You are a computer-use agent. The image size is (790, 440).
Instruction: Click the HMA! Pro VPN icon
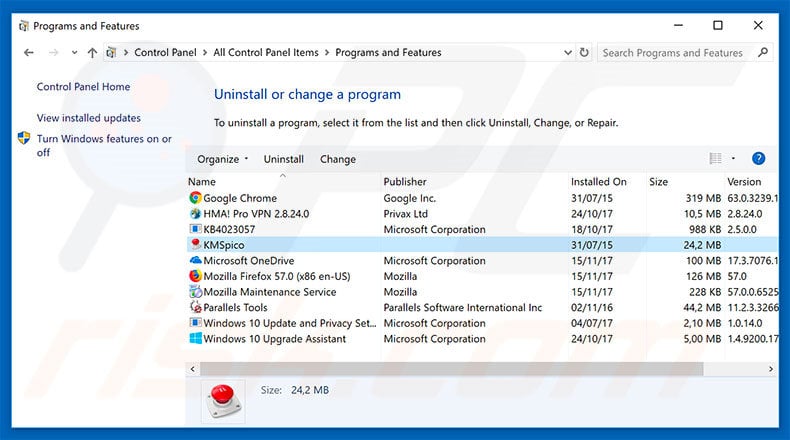pyautogui.click(x=195, y=213)
